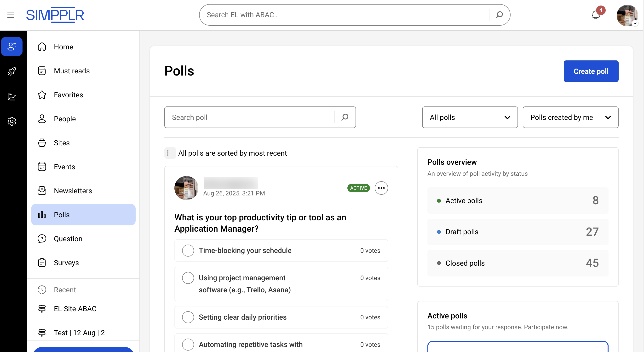Open the All polls filter dropdown
Screen dimensions: 644x352
pos(470,117)
